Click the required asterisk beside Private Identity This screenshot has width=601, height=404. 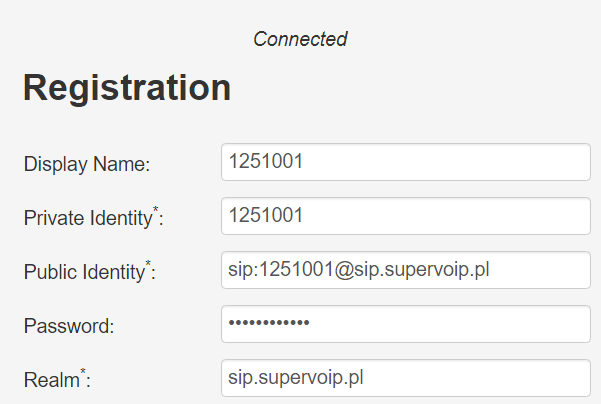coord(155,211)
